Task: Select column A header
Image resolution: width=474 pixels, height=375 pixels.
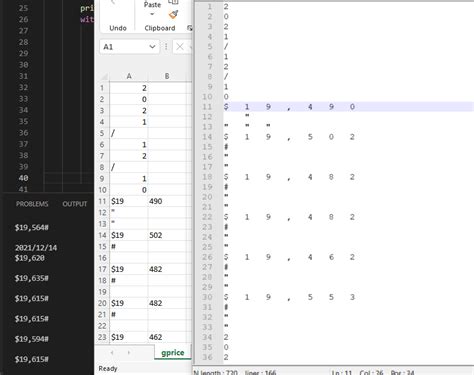Action: tap(129, 76)
